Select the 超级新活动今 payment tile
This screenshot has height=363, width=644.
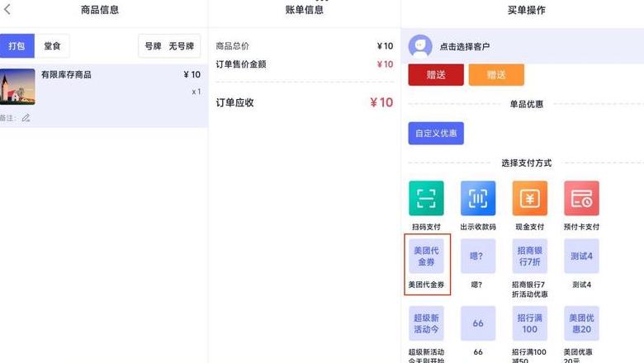tap(426, 323)
